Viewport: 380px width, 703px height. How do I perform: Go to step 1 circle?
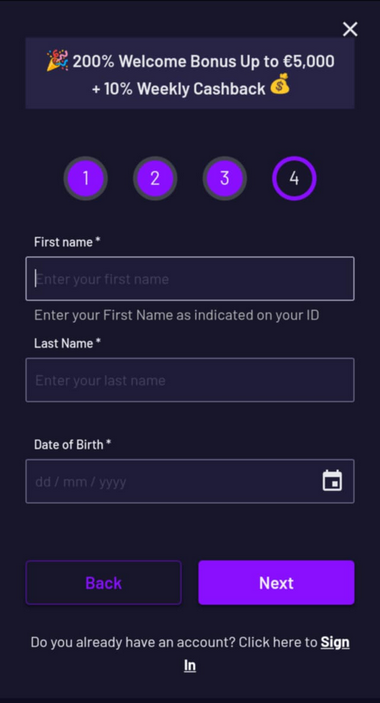86,178
